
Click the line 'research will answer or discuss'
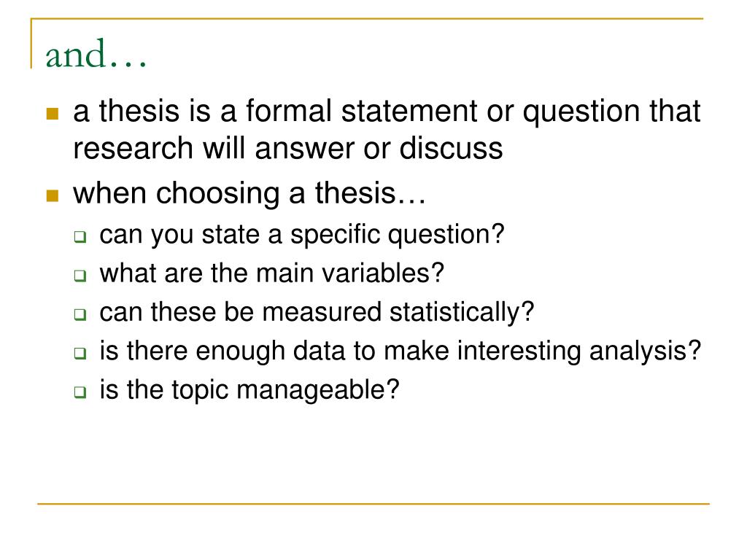click(287, 148)
